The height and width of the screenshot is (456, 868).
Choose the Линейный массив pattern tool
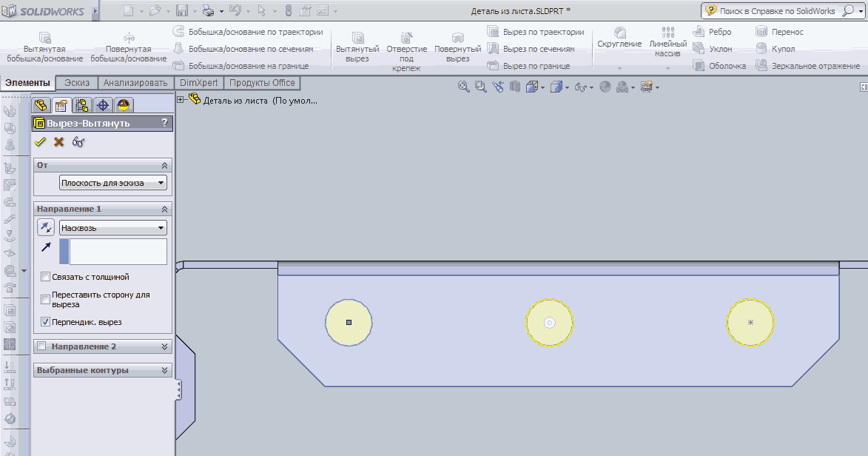click(667, 42)
